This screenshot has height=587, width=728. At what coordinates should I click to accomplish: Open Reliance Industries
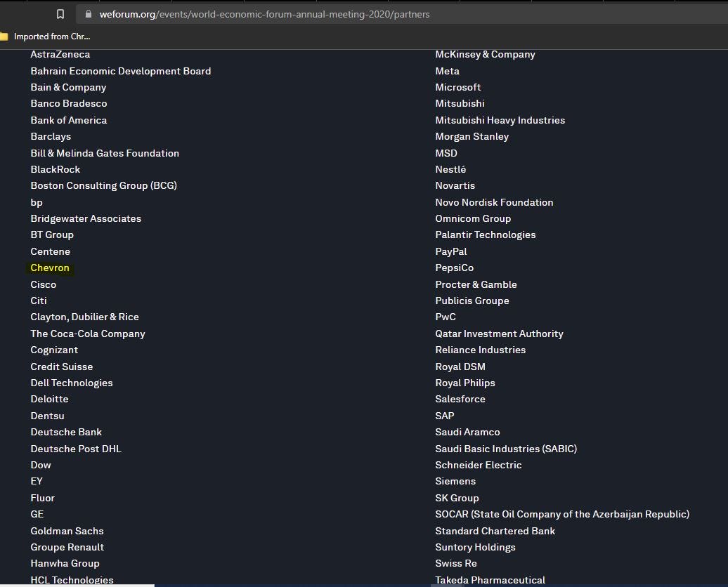coord(481,350)
